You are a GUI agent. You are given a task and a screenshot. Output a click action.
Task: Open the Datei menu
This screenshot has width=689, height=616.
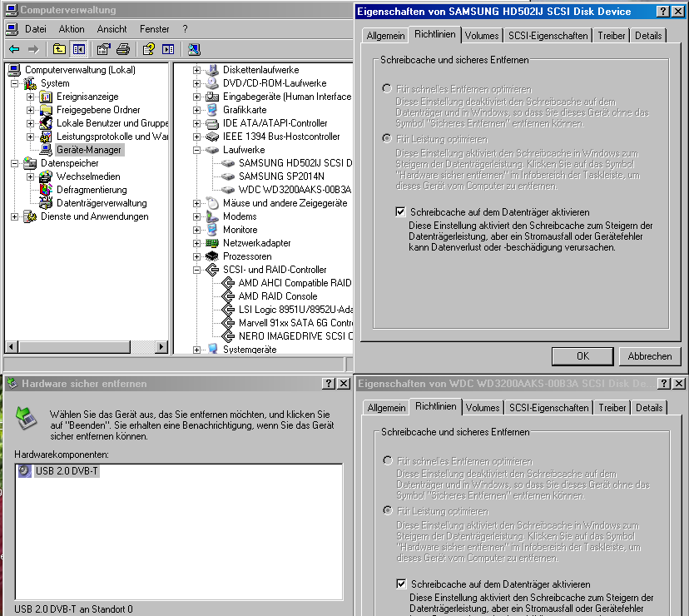36,29
